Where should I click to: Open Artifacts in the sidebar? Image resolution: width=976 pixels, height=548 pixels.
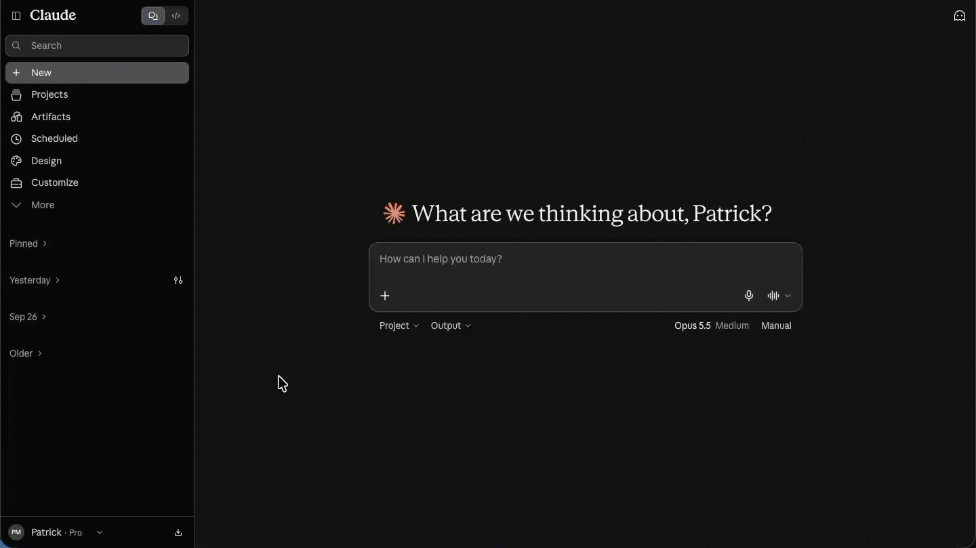[97, 116]
